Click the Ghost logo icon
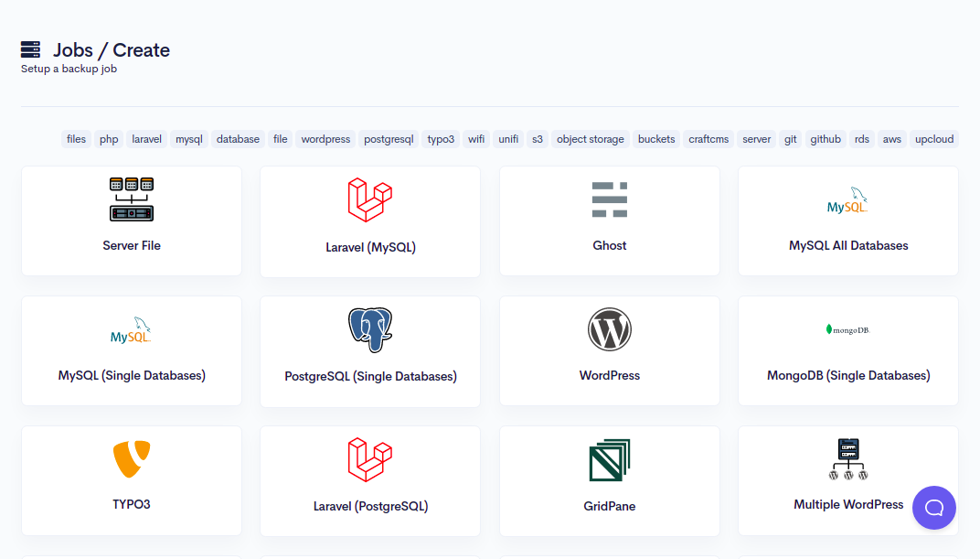980x559 pixels. [x=610, y=199]
